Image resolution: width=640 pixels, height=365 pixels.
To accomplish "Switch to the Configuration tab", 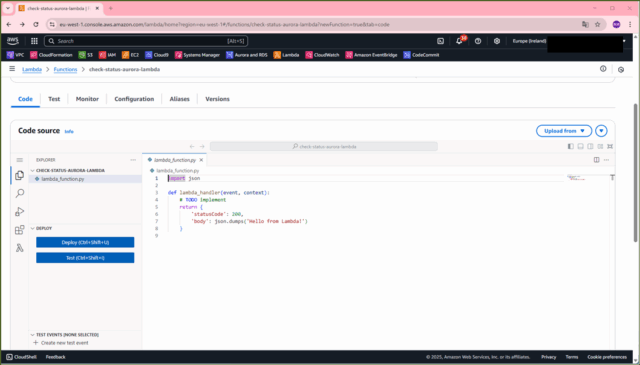I will [134, 99].
